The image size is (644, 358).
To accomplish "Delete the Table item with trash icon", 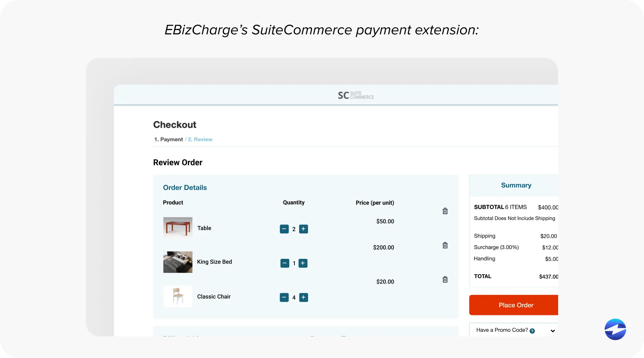I will [445, 211].
